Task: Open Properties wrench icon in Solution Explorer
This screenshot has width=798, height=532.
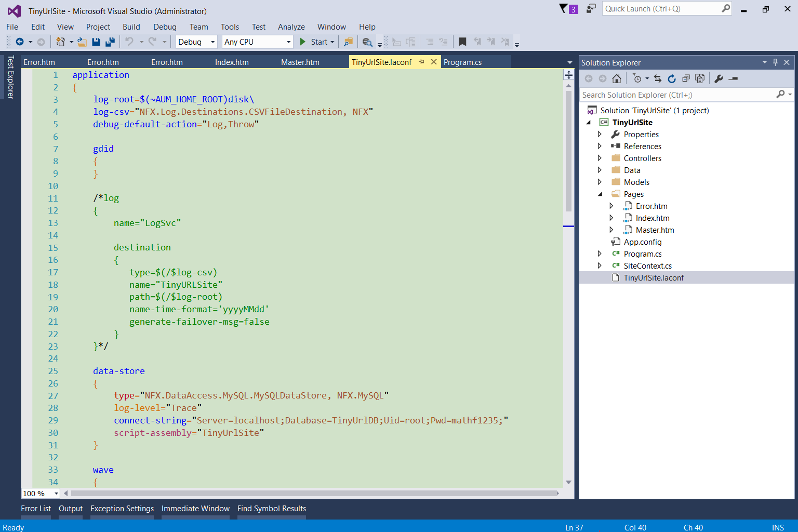Action: [719, 78]
